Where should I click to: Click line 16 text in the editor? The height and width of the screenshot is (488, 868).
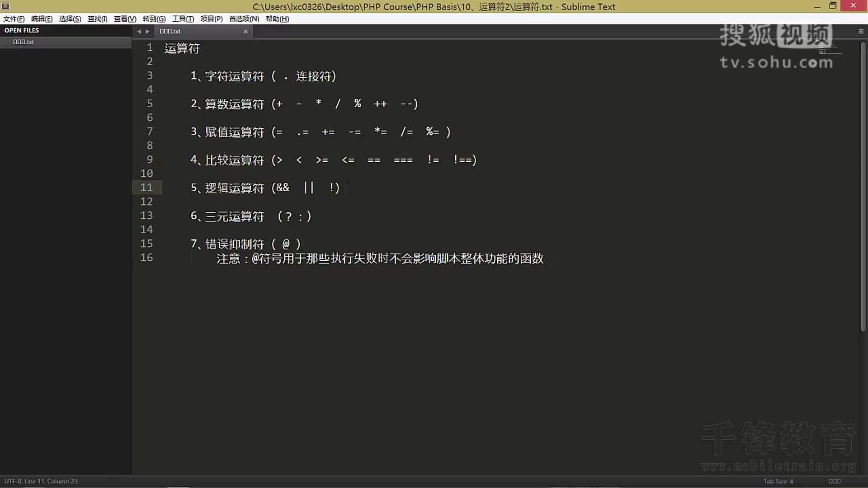click(x=380, y=258)
